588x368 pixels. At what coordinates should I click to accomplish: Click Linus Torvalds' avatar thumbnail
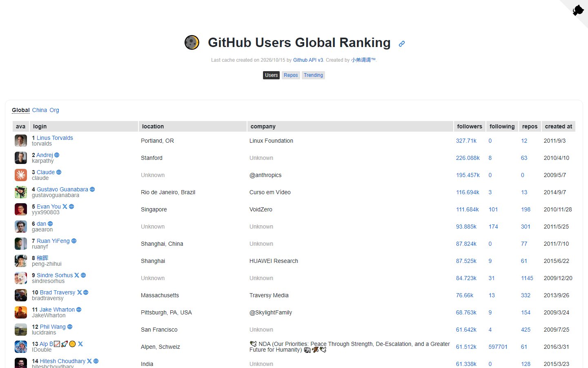point(21,141)
